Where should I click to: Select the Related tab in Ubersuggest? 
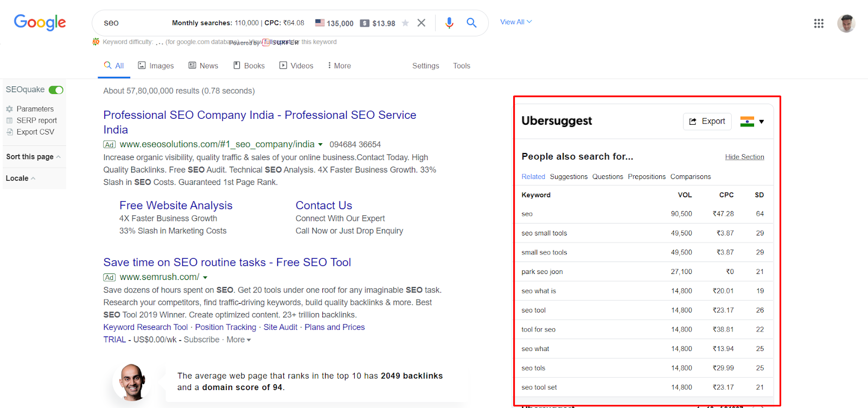click(x=533, y=177)
